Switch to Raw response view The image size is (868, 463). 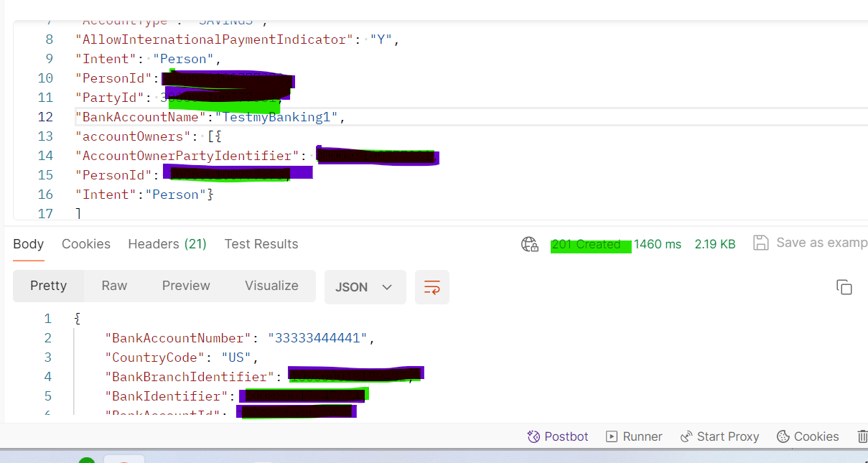pos(114,286)
